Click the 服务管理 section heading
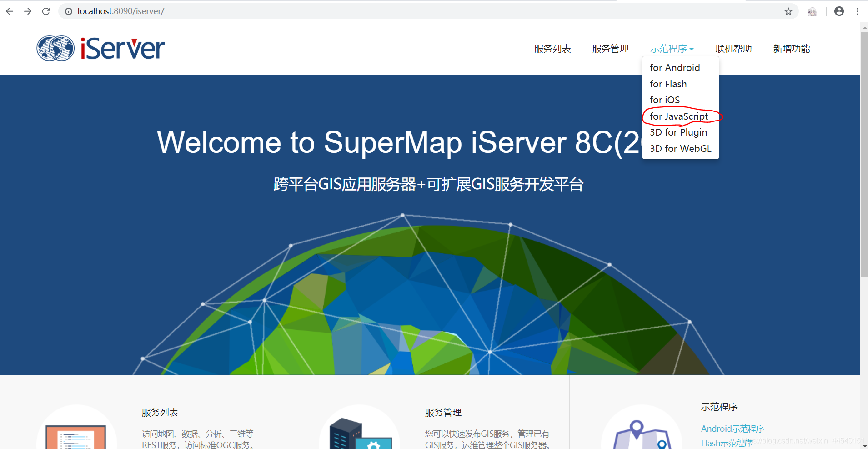The width and height of the screenshot is (868, 449). click(x=443, y=412)
